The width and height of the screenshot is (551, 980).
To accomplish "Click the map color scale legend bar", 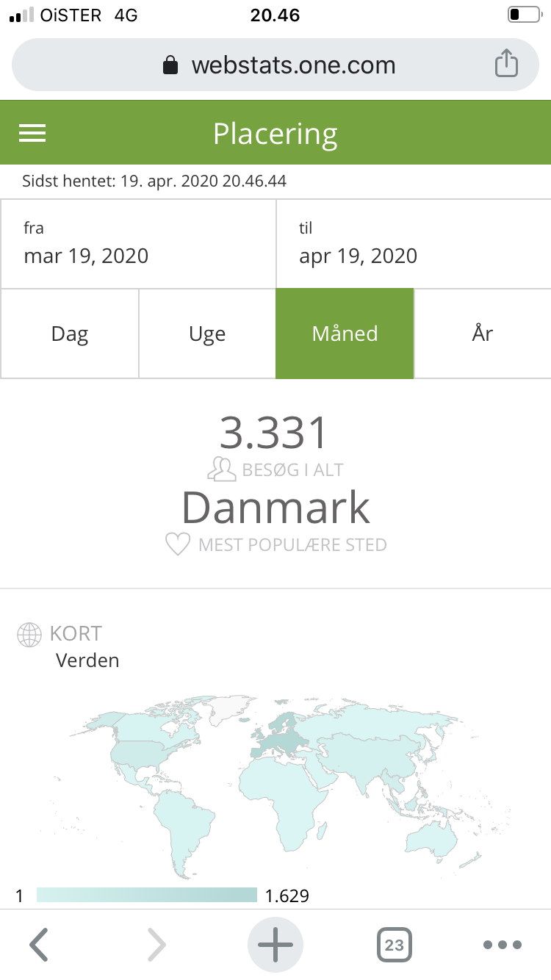I will pyautogui.click(x=147, y=895).
